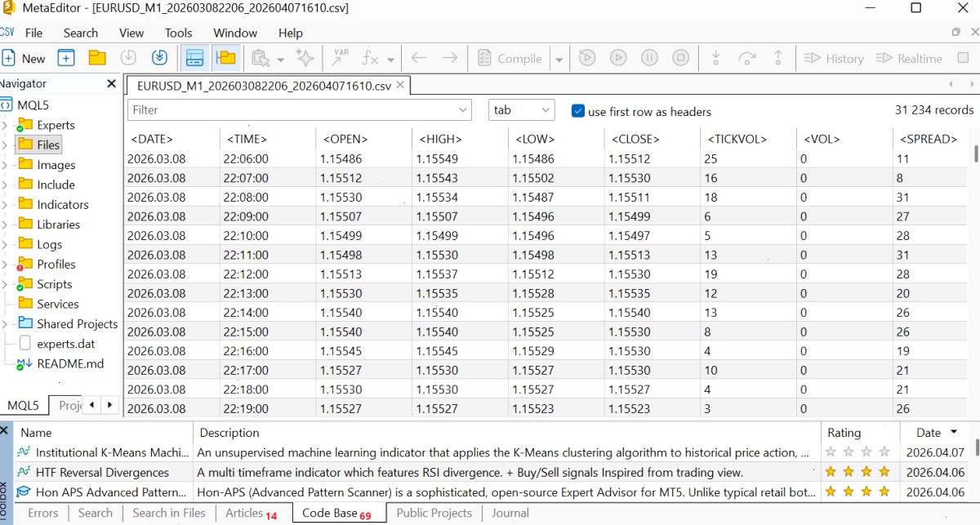Click the Realtime profiling button
The width and height of the screenshot is (980, 525).
click(909, 58)
